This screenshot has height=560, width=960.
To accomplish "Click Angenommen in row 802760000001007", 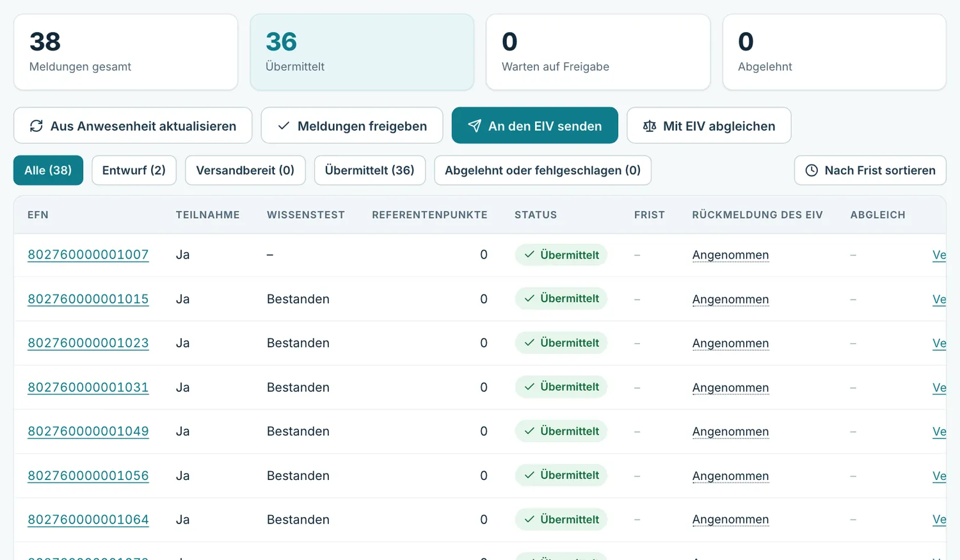I will [731, 255].
